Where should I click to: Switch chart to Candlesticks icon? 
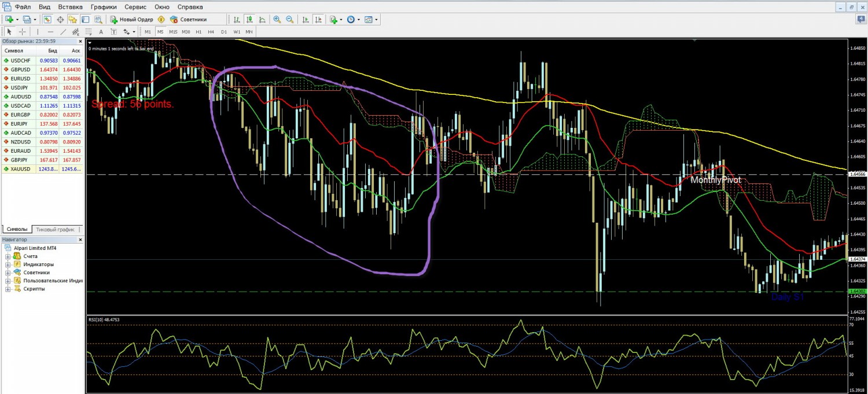point(249,19)
